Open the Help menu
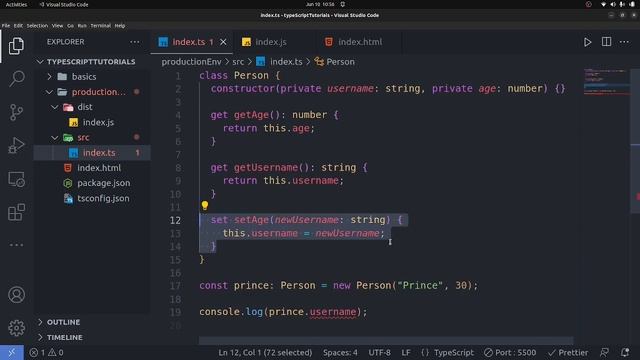Viewport: 640px width, 360px height. (120, 26)
